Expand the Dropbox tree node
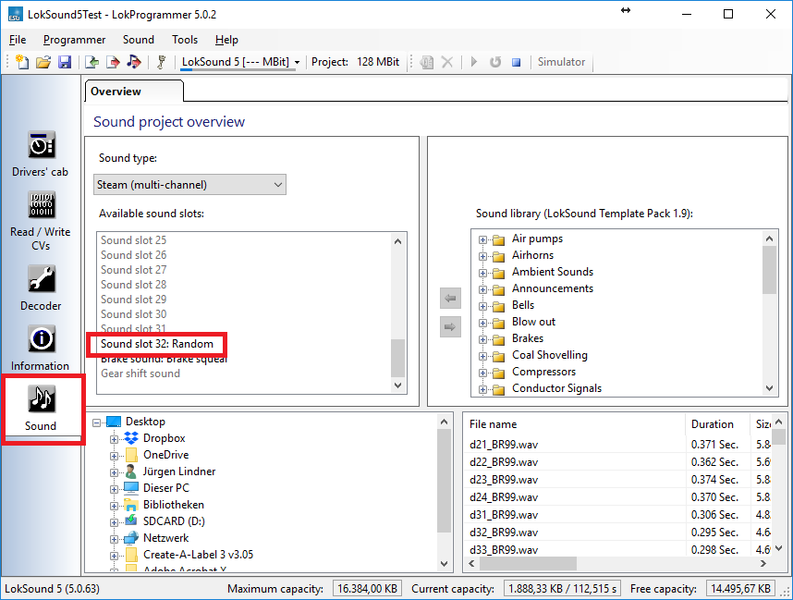The image size is (793, 600). coord(114,439)
